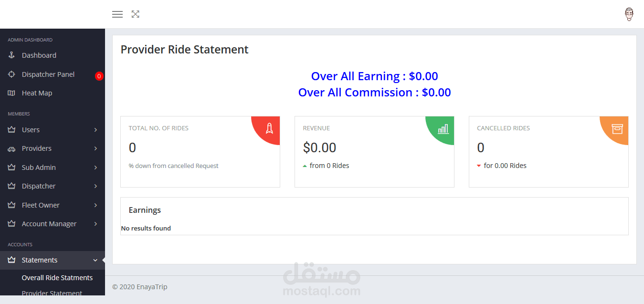Click the crown icon beside Statements
This screenshot has width=644, height=304.
(x=12, y=260)
